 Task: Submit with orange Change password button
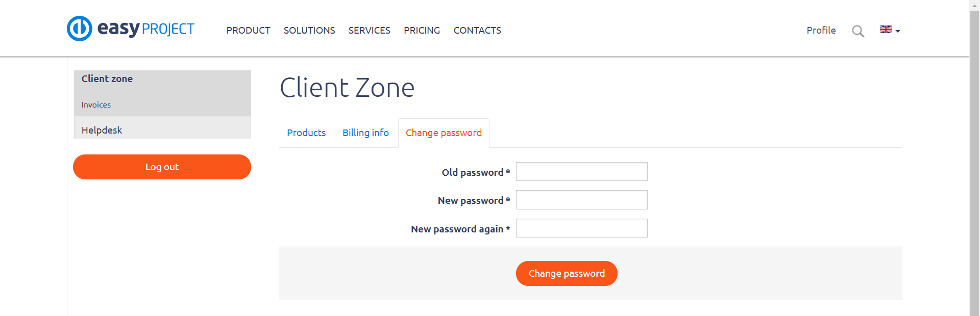coord(567,274)
